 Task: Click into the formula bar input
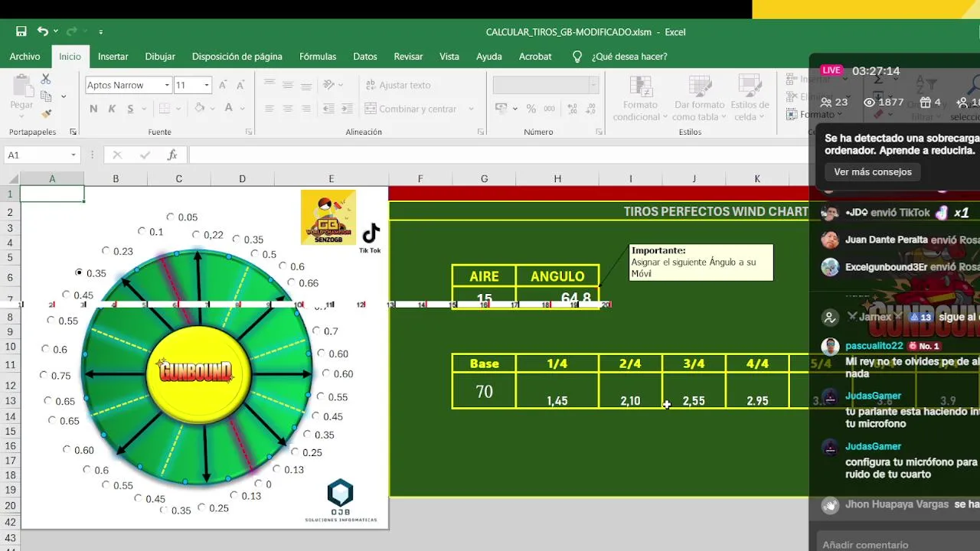(498, 155)
